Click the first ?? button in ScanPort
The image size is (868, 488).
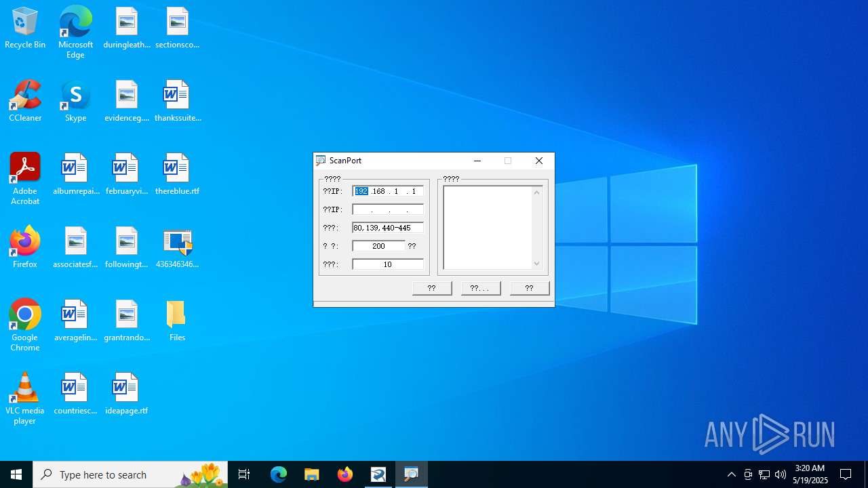tap(432, 288)
